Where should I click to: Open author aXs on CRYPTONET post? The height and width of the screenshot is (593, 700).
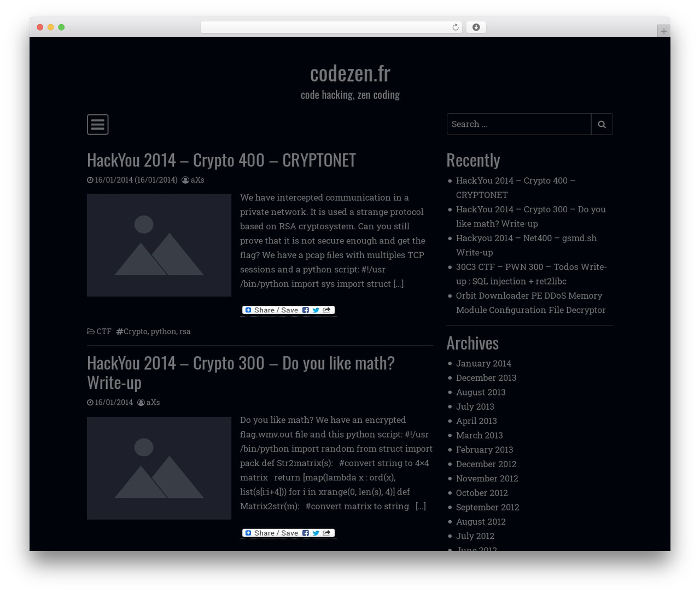(197, 180)
